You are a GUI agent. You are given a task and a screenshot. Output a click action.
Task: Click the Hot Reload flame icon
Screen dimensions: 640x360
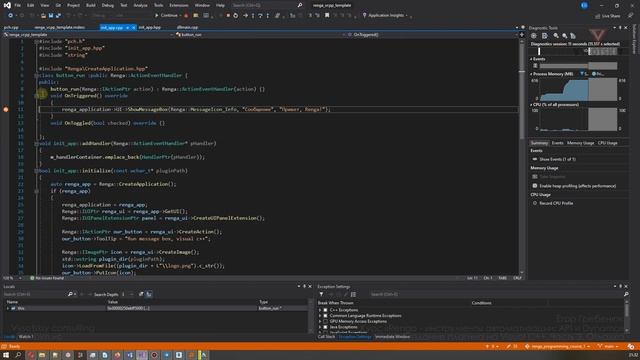pos(186,16)
